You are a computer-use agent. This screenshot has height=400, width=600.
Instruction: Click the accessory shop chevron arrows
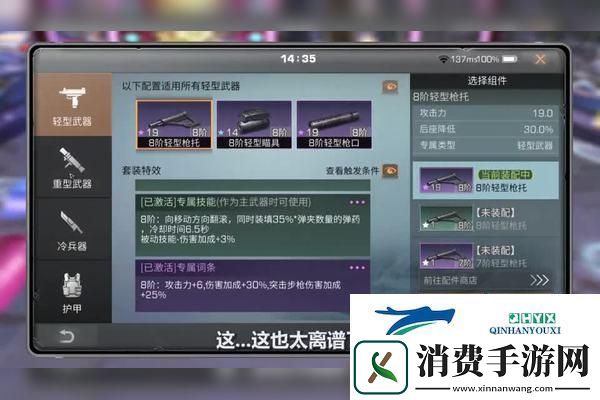coord(539,281)
